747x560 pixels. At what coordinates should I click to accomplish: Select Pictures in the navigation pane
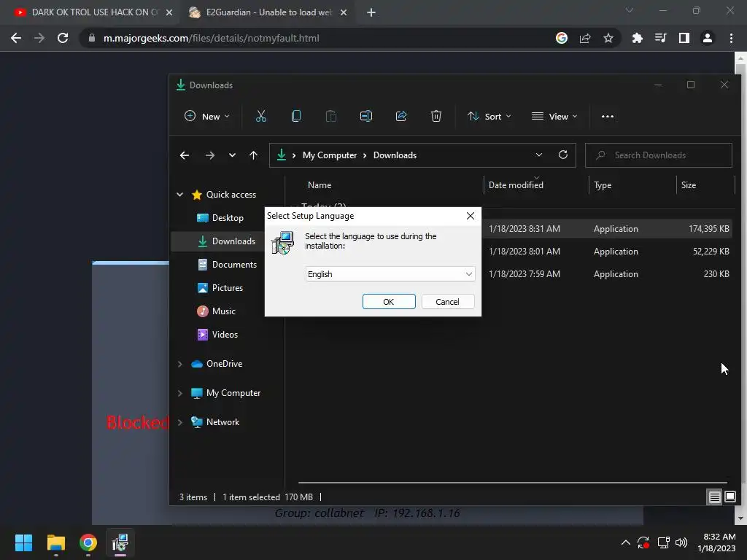220,288
